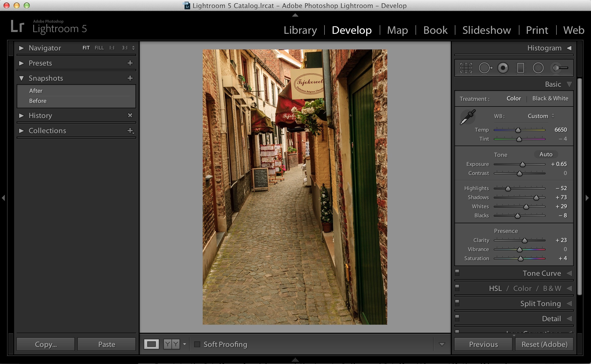Select the Adjustment Brush tool

tap(560, 68)
